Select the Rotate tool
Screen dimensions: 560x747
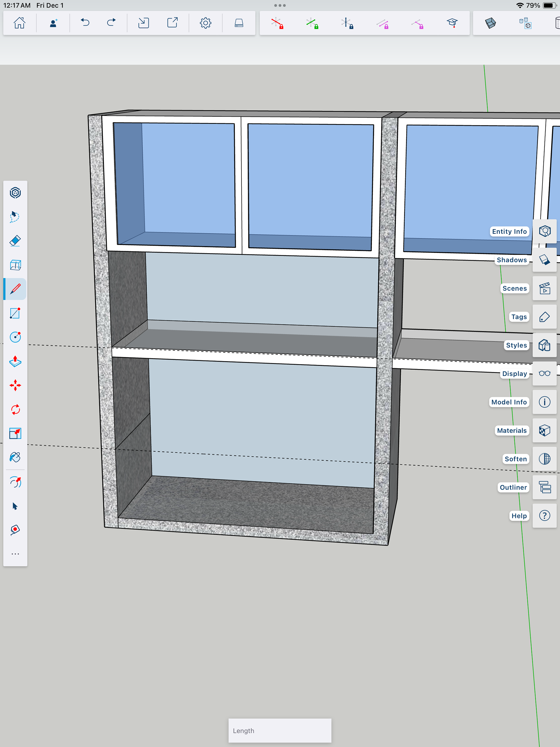tap(15, 409)
